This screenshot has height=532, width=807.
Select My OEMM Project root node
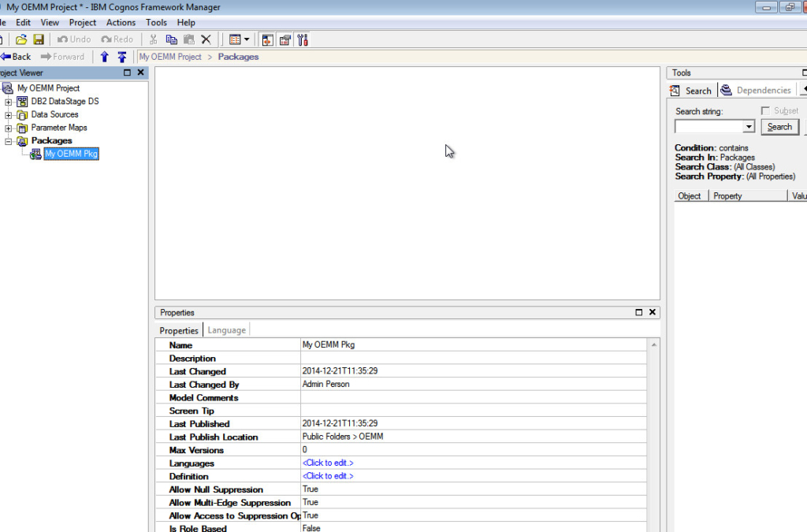click(48, 88)
